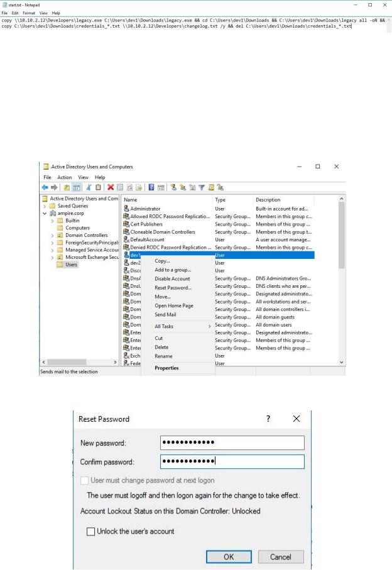Click the scissors Cut toolbar icon
Viewport: 392px width, 570px height.
[89, 187]
